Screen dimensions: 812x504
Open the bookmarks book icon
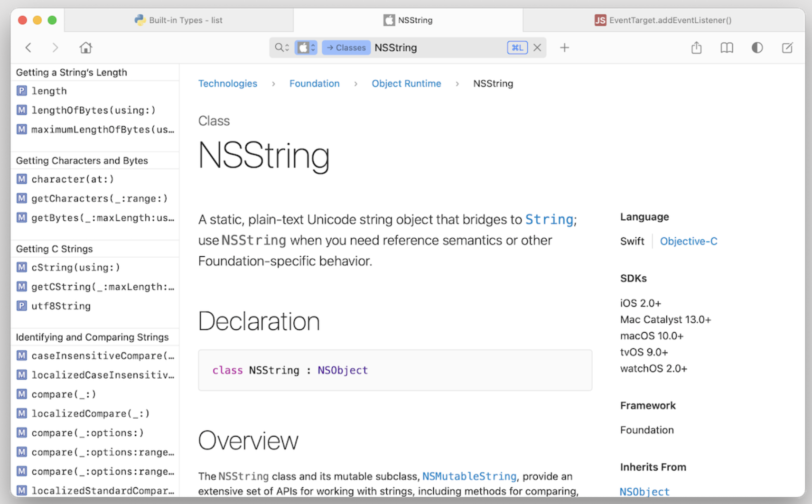(x=727, y=47)
